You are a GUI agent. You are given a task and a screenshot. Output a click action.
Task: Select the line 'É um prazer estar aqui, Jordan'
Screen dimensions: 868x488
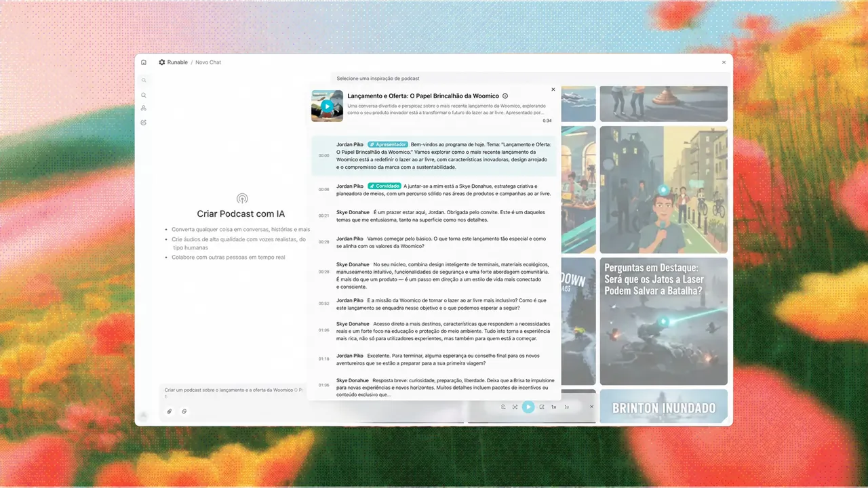(x=441, y=216)
